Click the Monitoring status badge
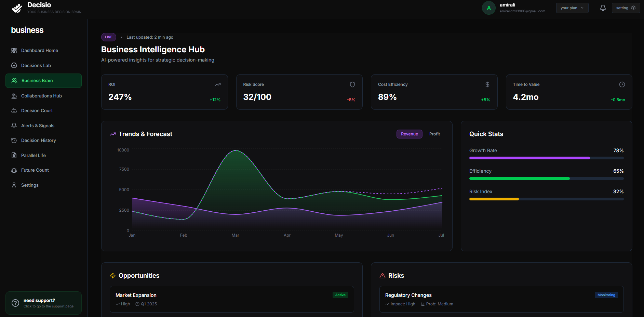The height and width of the screenshot is (317, 644). point(606,295)
